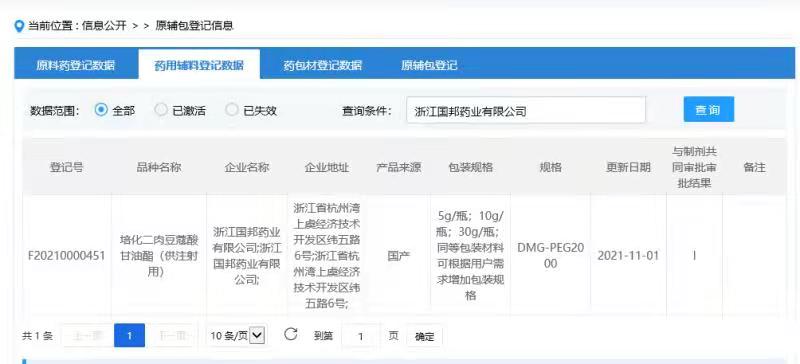Click the location pin icon
Viewport: 800px width, 364px height.
point(19,26)
